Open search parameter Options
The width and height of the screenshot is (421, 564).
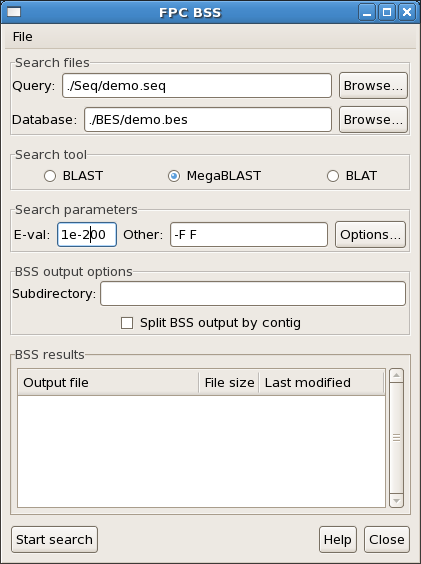pyautogui.click(x=370, y=235)
